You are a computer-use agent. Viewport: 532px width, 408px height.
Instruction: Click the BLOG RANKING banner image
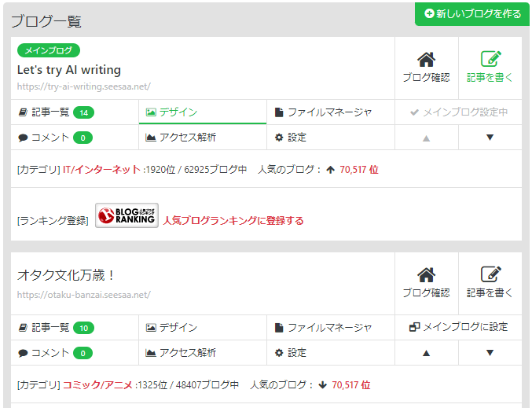(127, 215)
